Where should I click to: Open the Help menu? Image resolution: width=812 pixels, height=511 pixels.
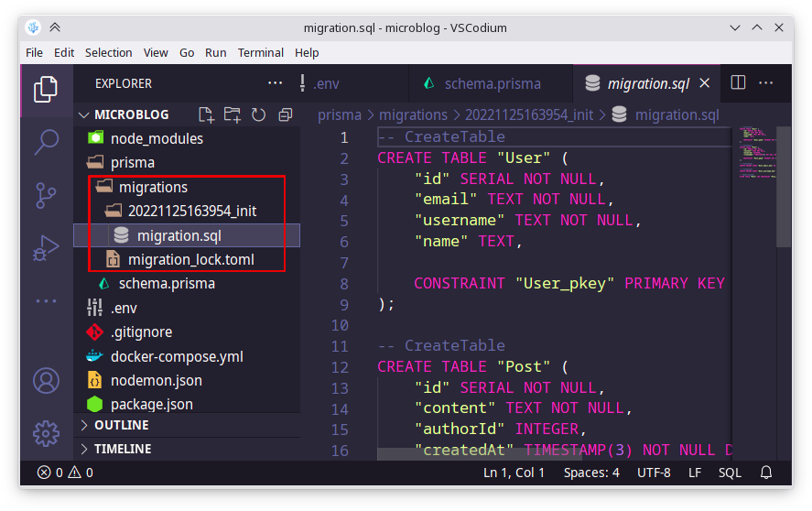[307, 53]
